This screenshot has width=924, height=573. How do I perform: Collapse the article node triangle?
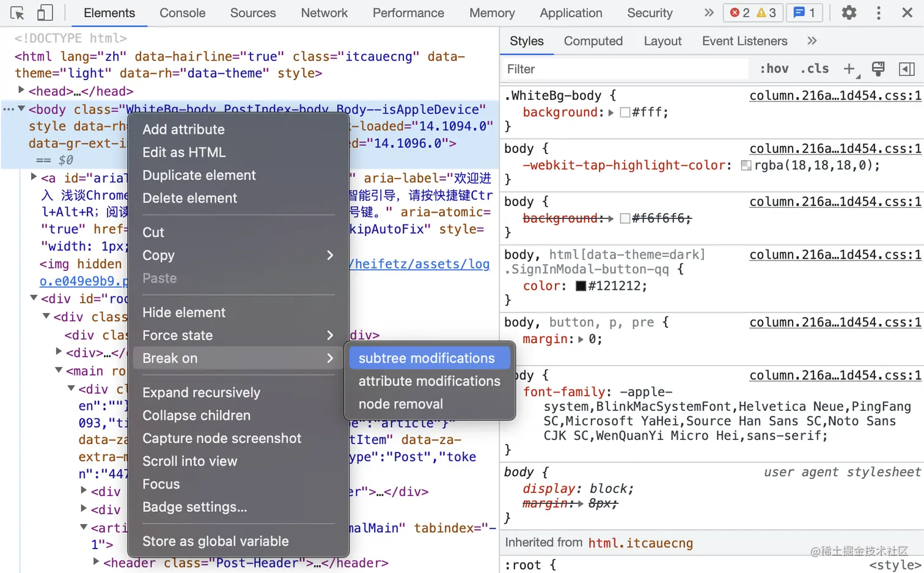pyautogui.click(x=84, y=527)
